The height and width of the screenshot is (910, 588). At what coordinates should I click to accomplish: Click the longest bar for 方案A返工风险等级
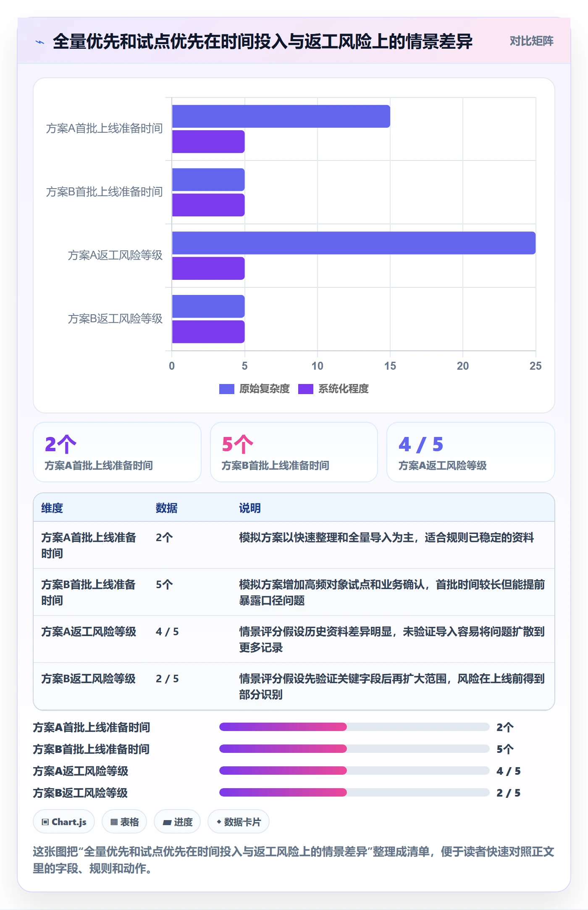[x=354, y=243]
